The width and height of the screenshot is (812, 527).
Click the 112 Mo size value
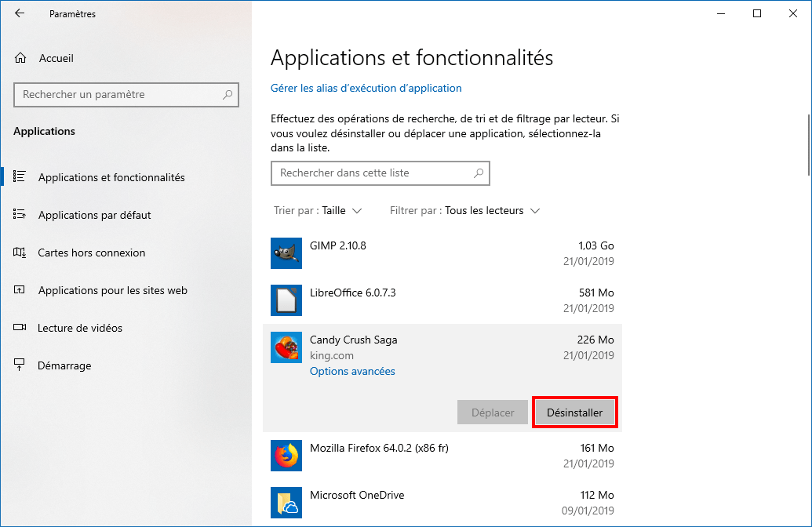click(597, 495)
